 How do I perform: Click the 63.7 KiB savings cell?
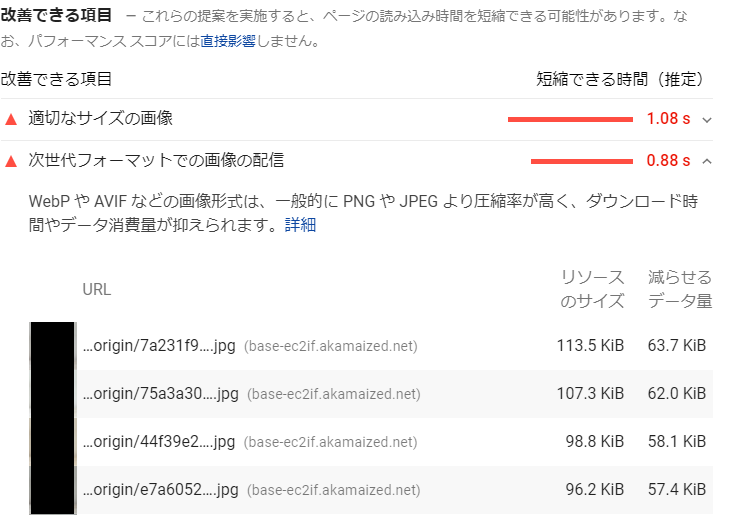point(677,346)
